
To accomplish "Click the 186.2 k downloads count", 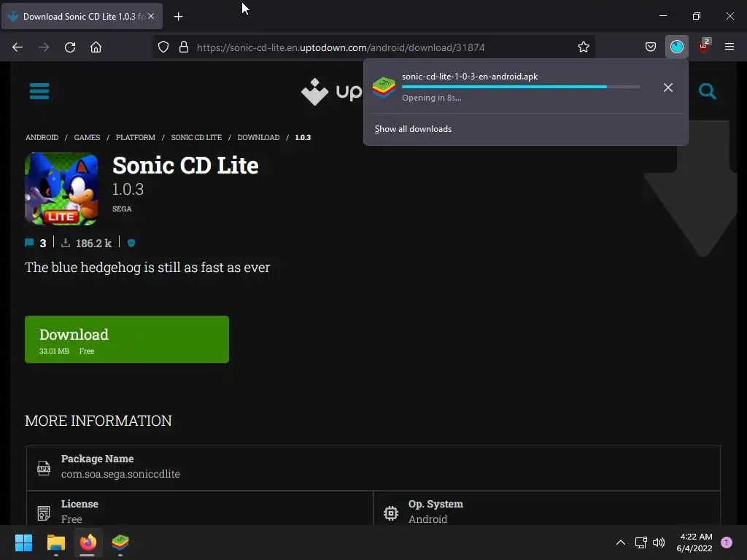I will pos(87,244).
